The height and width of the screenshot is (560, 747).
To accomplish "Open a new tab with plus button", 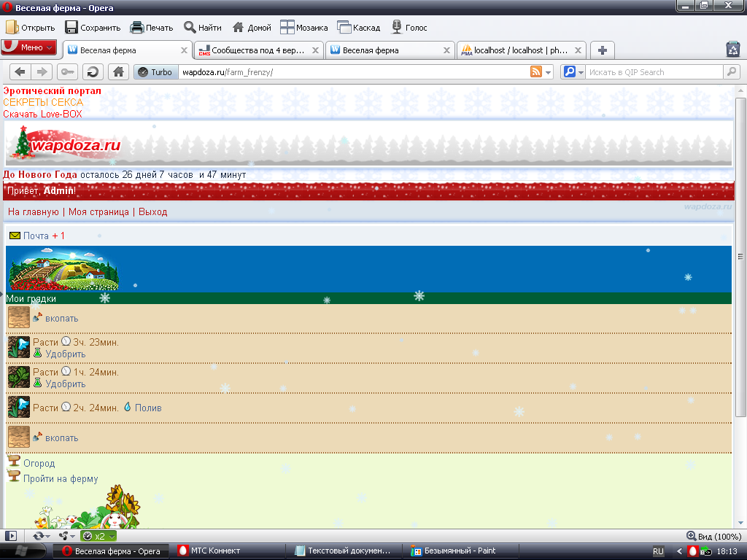I will (602, 50).
